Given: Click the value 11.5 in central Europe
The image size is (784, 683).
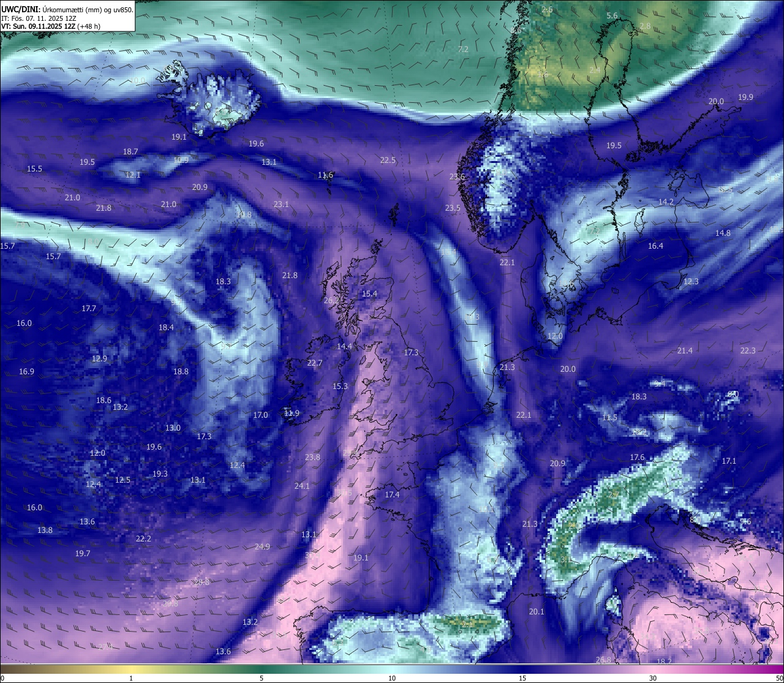Looking at the screenshot, I should (609, 417).
